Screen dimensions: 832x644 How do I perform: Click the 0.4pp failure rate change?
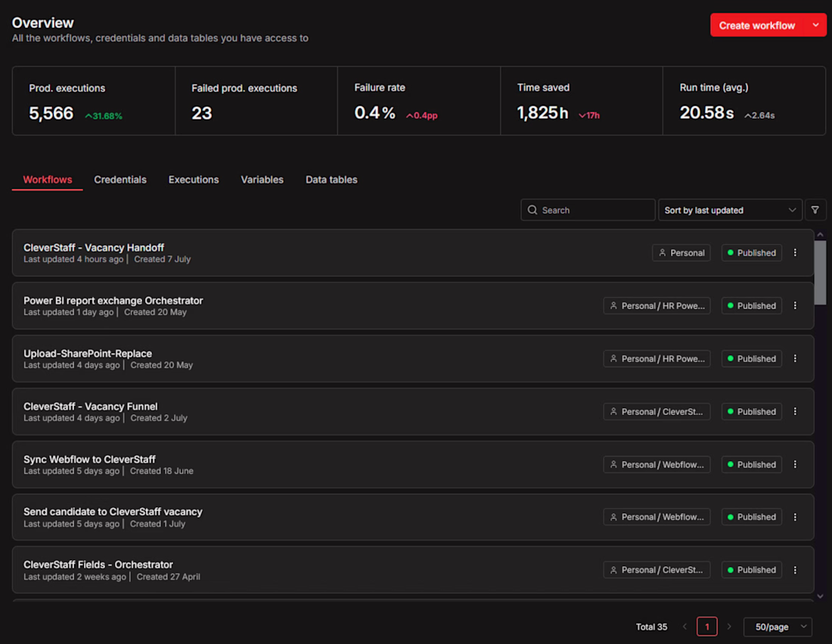(422, 115)
